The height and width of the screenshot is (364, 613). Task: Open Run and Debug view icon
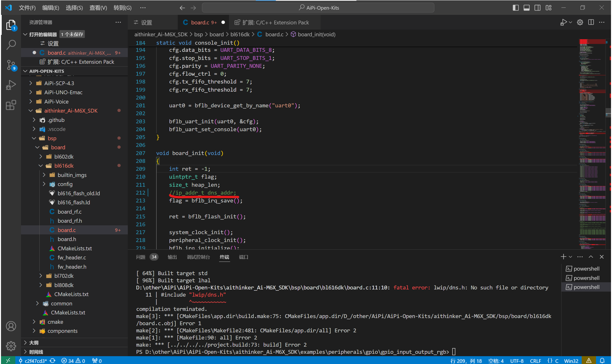[x=11, y=85]
